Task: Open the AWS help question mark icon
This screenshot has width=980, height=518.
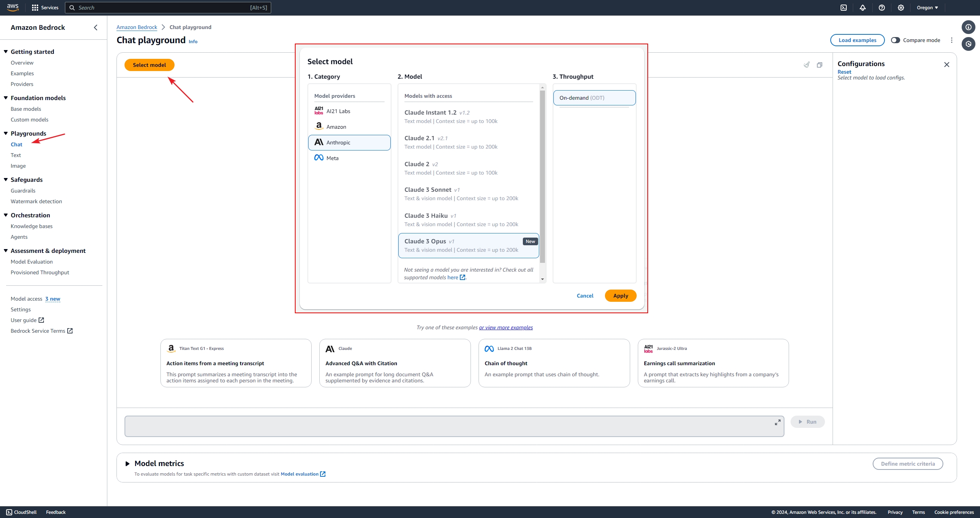Action: [882, 8]
